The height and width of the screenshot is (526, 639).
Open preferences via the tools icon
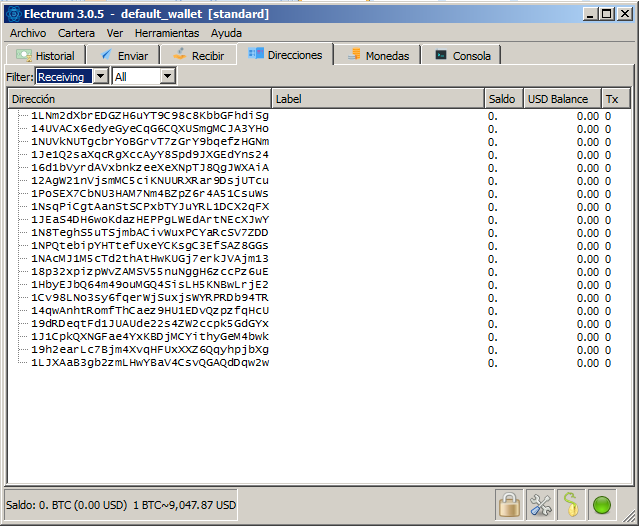tap(540, 505)
